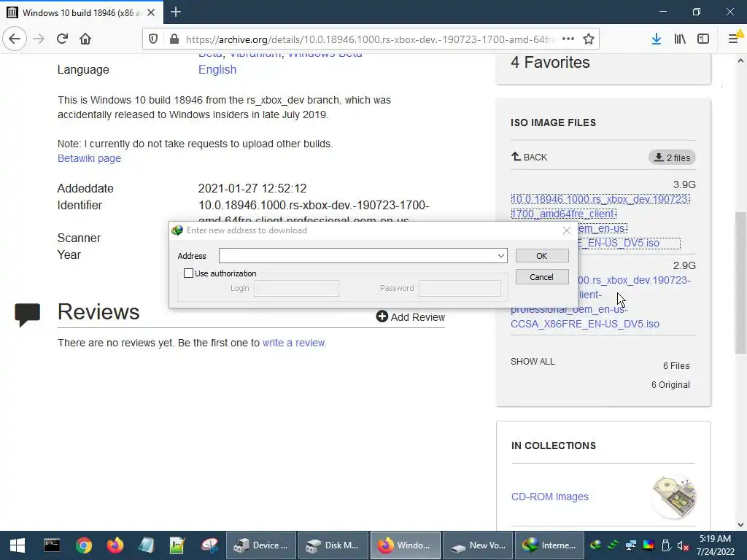The image size is (747, 560).
Task: Enable Use authorization checkbox
Action: click(189, 273)
